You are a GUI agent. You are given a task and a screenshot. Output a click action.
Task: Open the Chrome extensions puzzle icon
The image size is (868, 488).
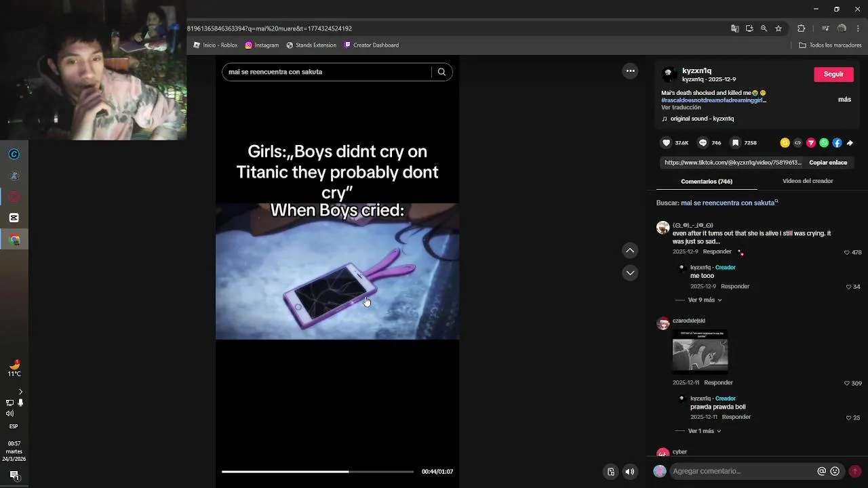[801, 28]
